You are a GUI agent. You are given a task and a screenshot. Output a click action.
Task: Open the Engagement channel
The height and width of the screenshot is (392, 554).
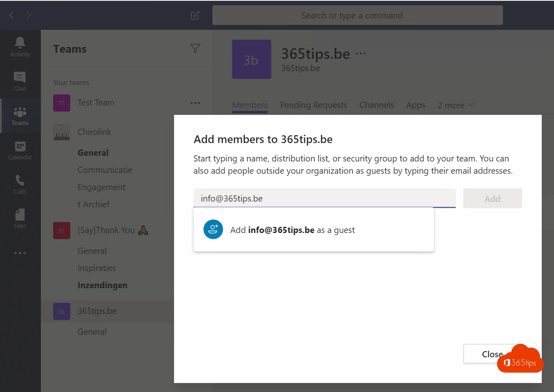coord(101,187)
